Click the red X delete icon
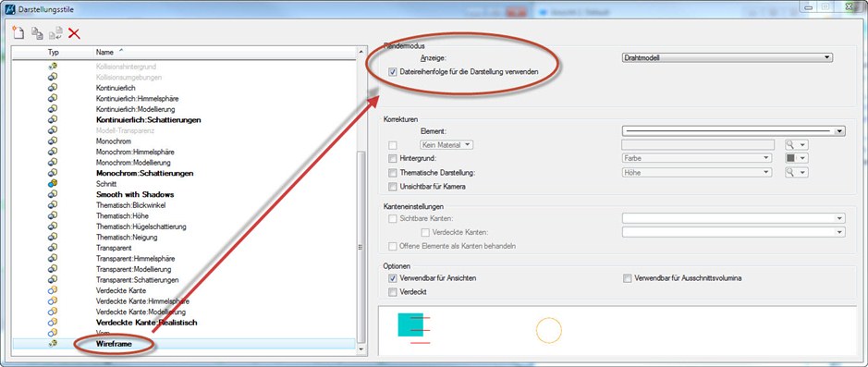 [74, 34]
